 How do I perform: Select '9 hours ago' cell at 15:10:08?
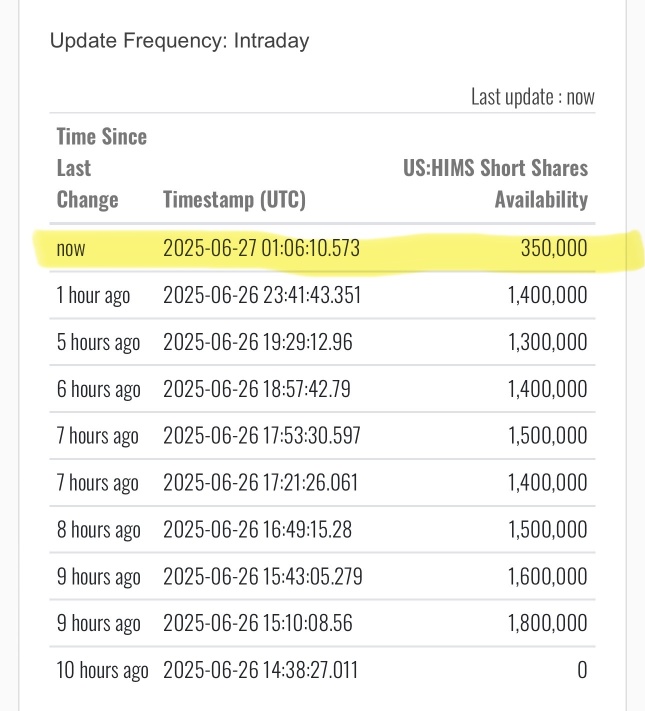click(x=98, y=623)
